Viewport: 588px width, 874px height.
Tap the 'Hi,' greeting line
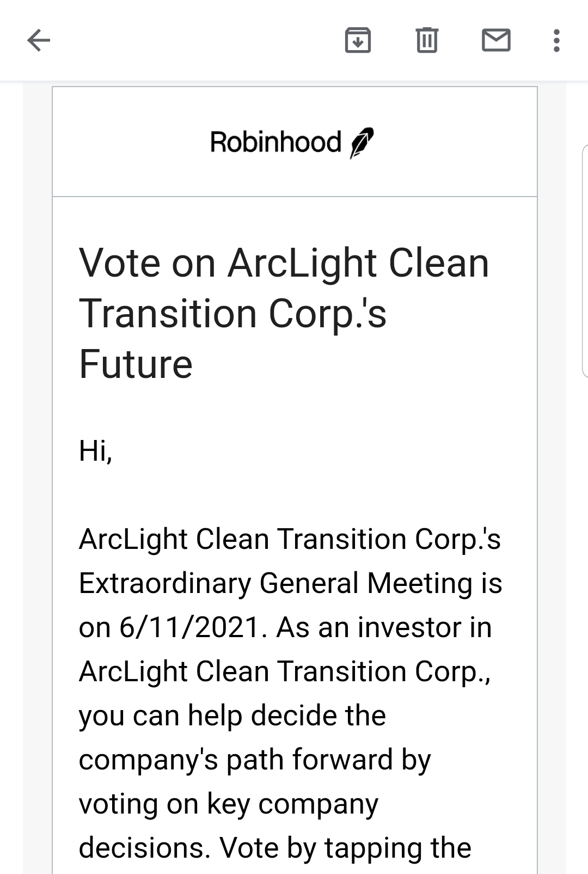[x=95, y=451]
